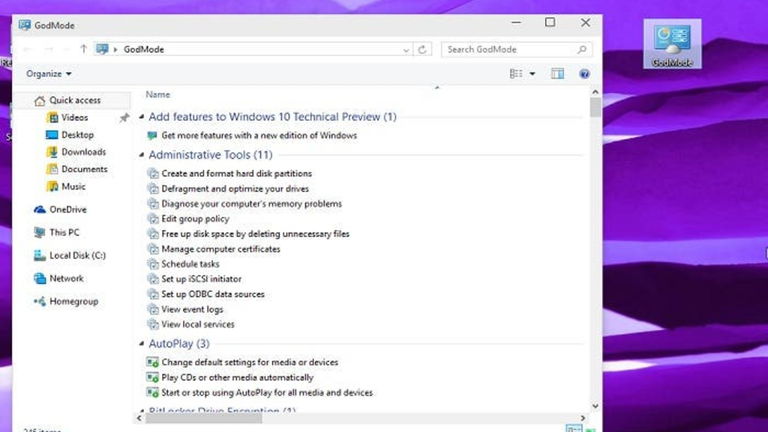The image size is (768, 432).
Task: Select Schedule tasks item
Action: coord(183,264)
